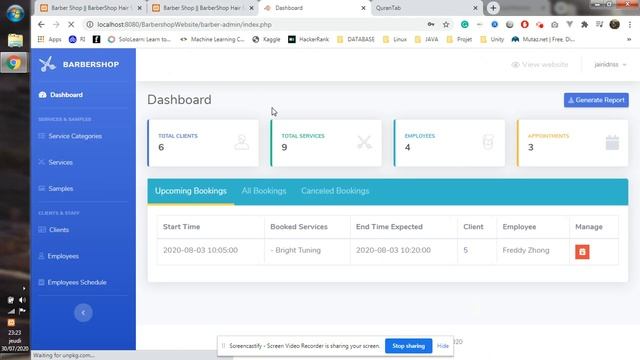Click Windows Start orb
Screen dimensions: 640x360
(x=15, y=13)
